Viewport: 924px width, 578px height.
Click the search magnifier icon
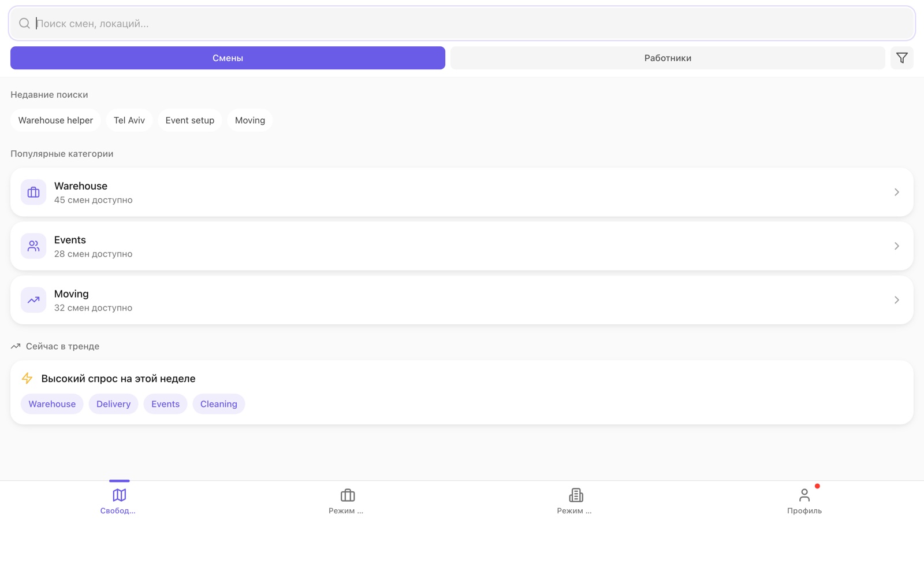click(24, 23)
